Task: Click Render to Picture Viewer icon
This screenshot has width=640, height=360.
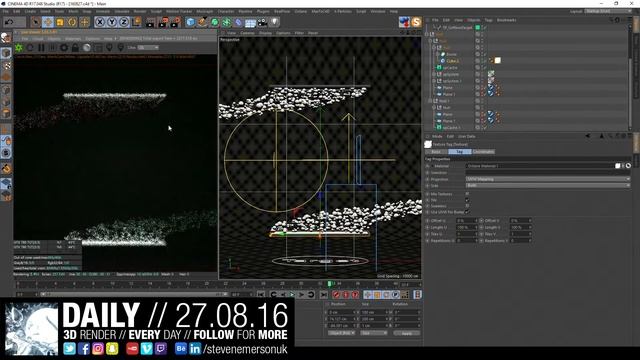Action: pyautogui.click(x=163, y=22)
